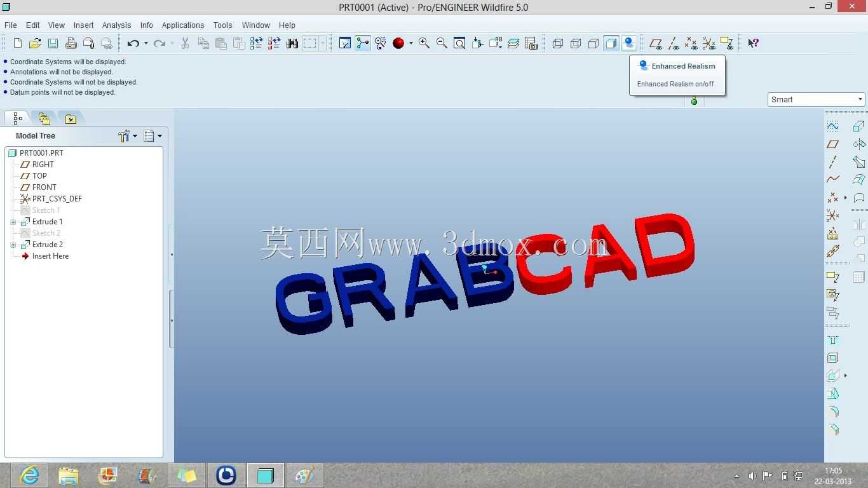Viewport: 868px width, 488px height.
Task: Select the Datum Curve tool
Action: point(833,180)
